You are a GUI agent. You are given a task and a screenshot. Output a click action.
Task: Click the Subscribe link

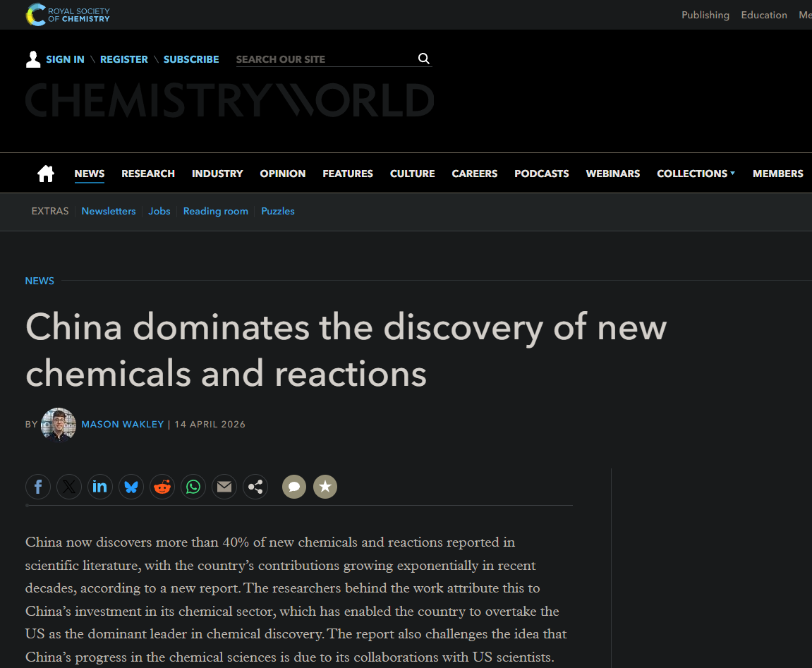[x=191, y=59]
